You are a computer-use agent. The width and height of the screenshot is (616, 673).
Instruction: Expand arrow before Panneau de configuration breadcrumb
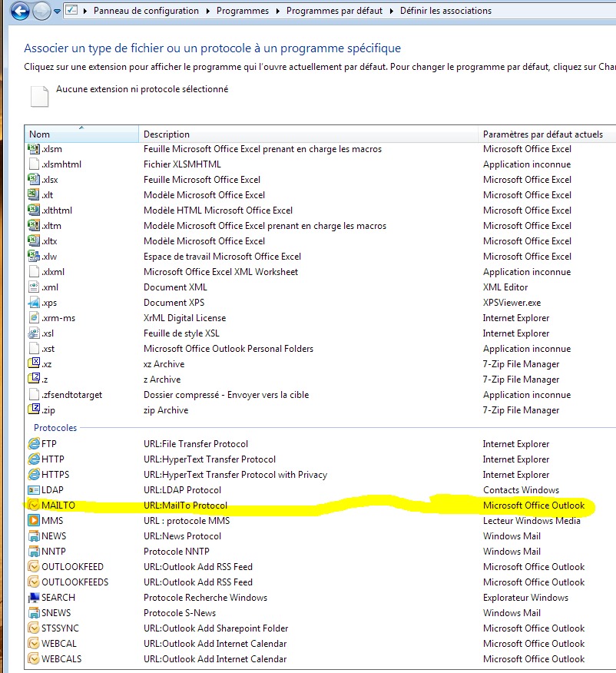click(85, 12)
